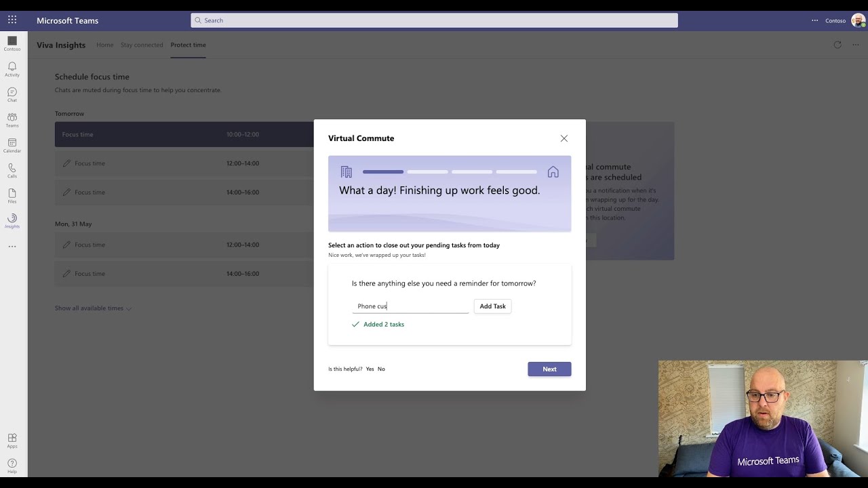Switch to the Stay connected tab
The width and height of the screenshot is (868, 488).
[142, 45]
